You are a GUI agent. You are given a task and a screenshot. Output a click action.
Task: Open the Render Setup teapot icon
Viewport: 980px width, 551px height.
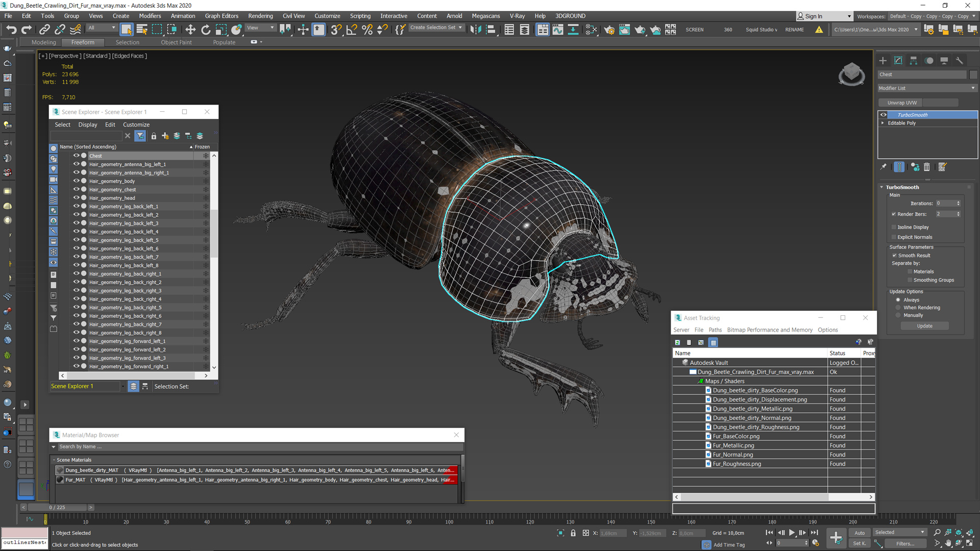609,30
